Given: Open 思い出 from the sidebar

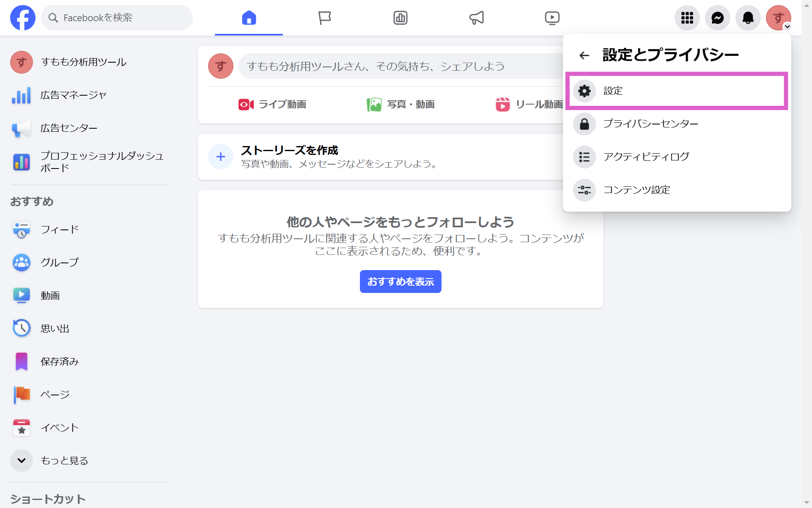Looking at the screenshot, I should [55, 329].
